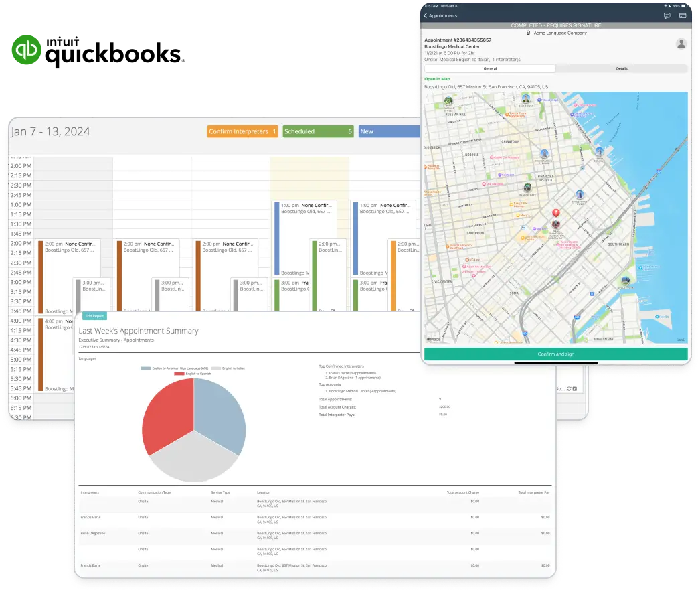The width and height of the screenshot is (700, 592).
Task: Click the Open in Map link
Action: point(437,79)
